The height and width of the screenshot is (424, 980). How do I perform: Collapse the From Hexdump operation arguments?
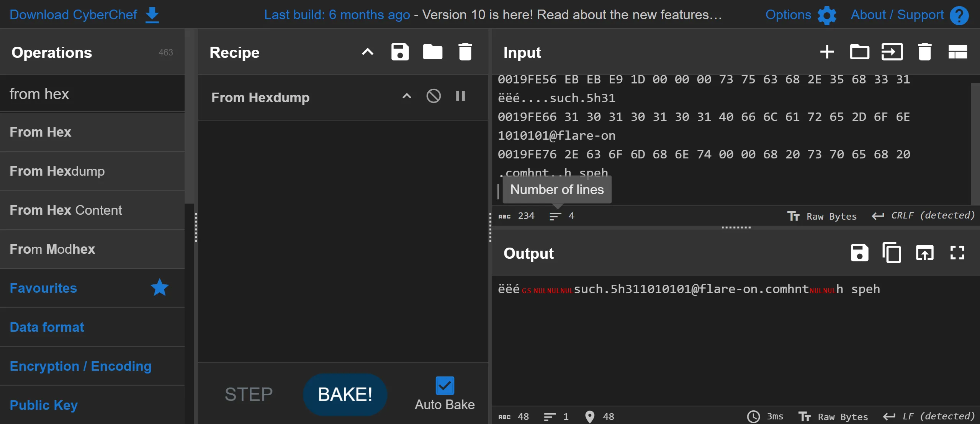coord(407,96)
